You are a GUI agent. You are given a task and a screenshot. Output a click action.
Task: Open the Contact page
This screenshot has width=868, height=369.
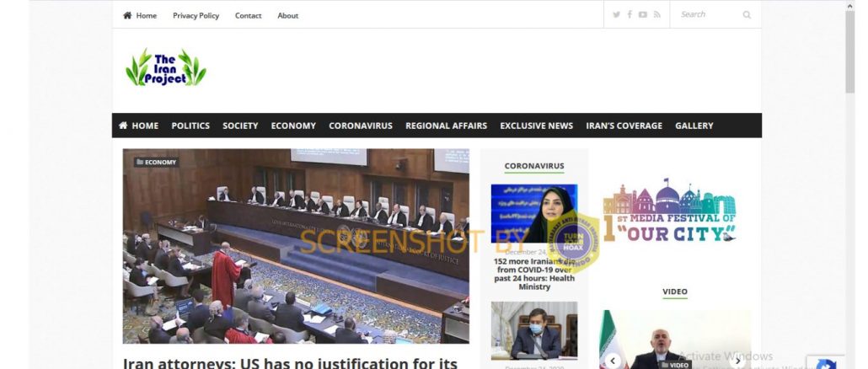pos(248,15)
